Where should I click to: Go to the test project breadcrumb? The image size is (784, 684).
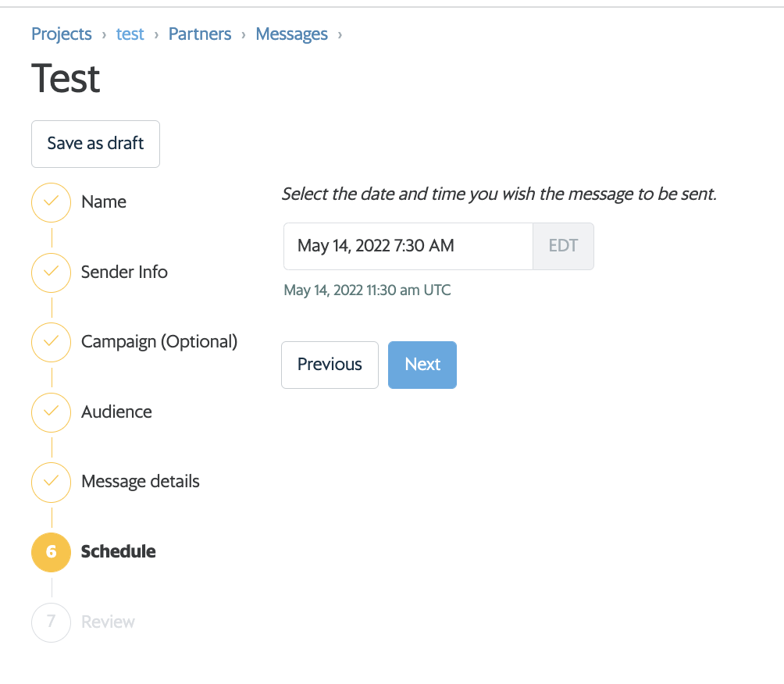(x=130, y=34)
